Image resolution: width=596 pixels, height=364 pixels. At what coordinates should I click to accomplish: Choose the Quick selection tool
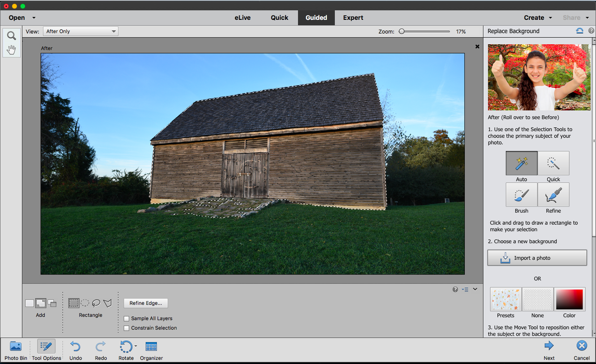(x=553, y=163)
